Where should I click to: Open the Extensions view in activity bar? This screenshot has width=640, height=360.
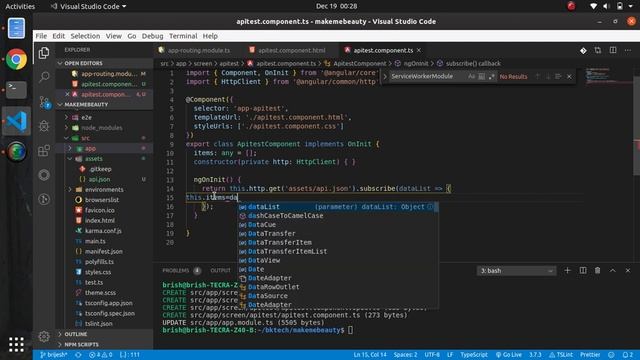pos(44,150)
